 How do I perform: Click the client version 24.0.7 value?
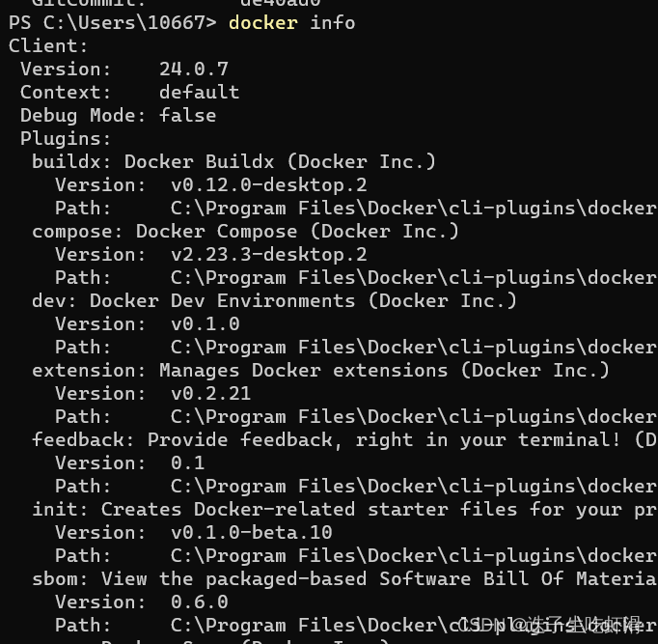[x=194, y=69]
